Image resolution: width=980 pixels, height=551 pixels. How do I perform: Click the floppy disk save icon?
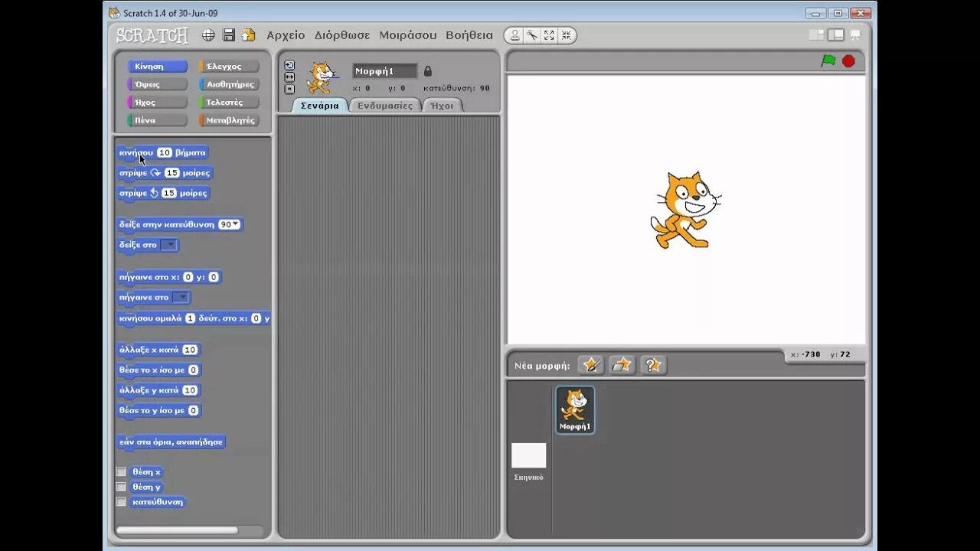pyautogui.click(x=228, y=35)
